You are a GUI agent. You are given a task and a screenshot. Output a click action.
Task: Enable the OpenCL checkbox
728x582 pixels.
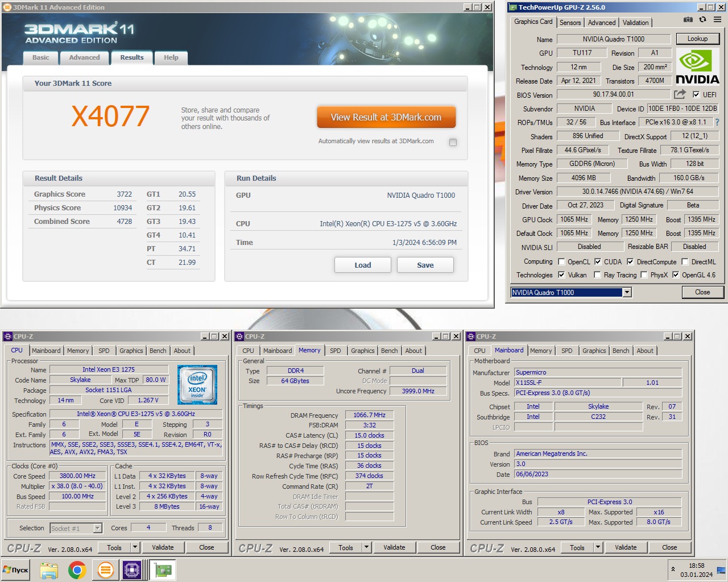tap(561, 262)
